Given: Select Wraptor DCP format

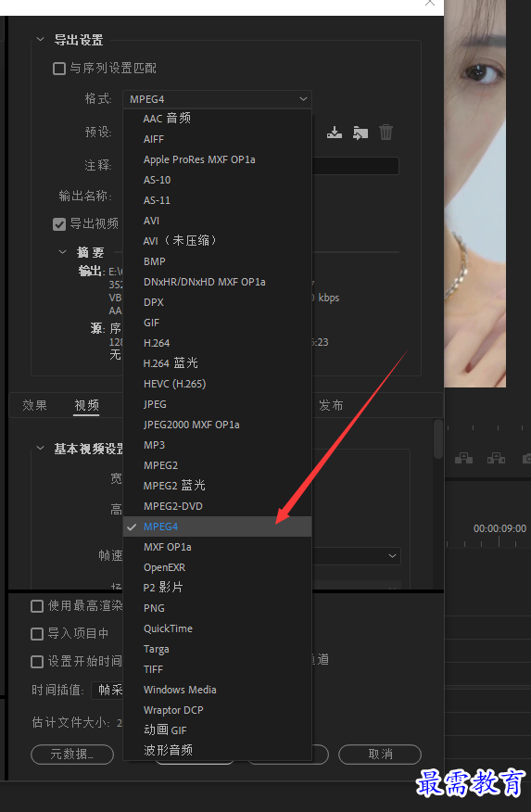Looking at the screenshot, I should click(217, 710).
